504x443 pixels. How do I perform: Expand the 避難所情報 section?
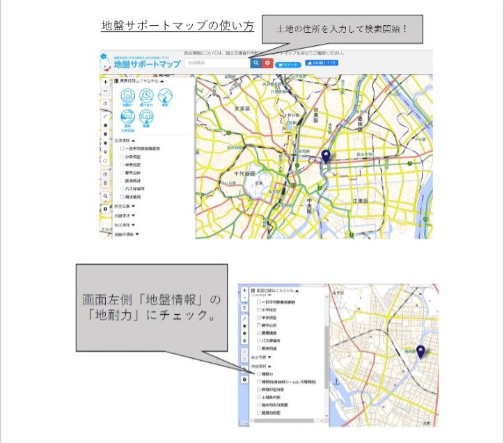(127, 234)
